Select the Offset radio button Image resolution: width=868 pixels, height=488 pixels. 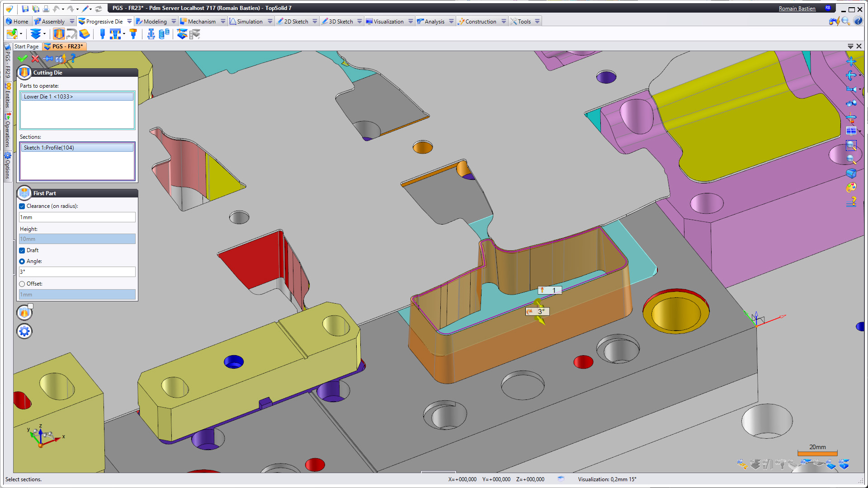[x=22, y=284]
